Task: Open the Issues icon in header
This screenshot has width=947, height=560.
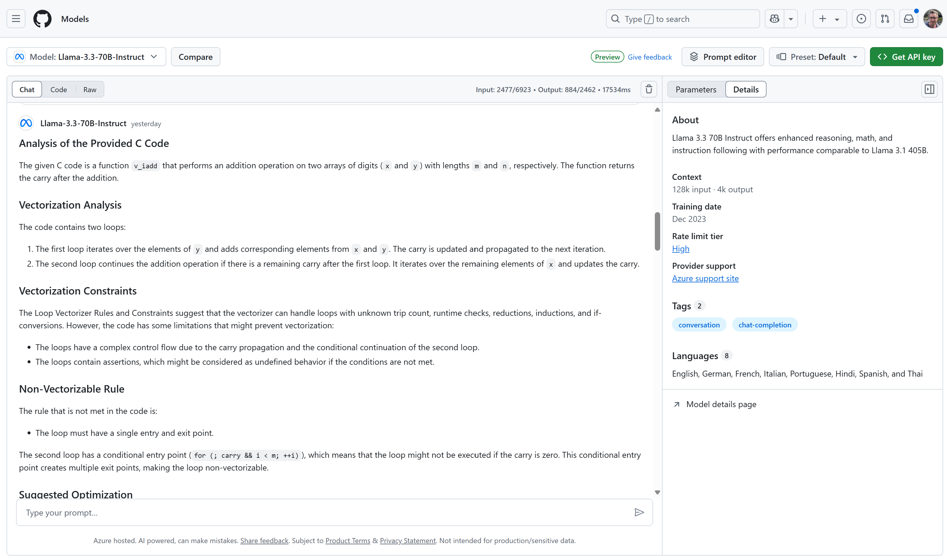Action: click(861, 18)
